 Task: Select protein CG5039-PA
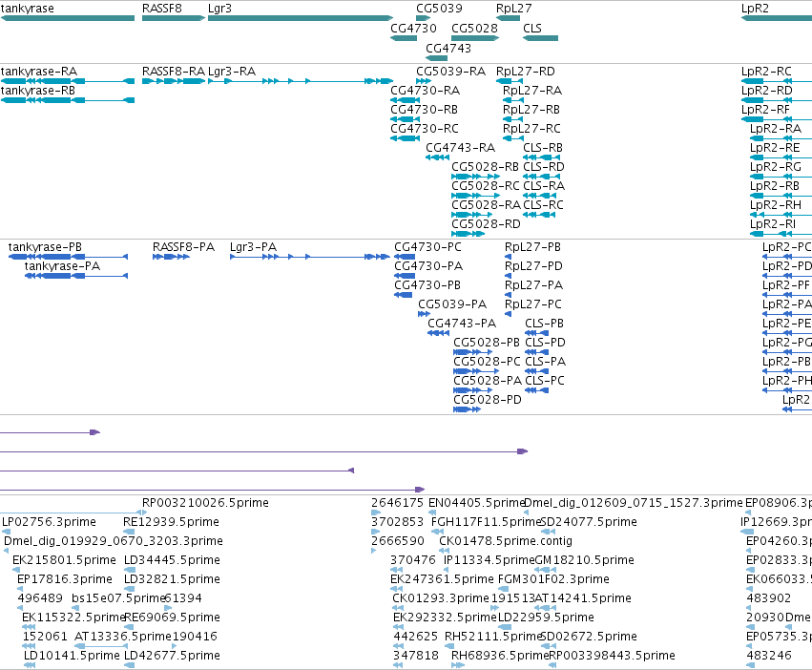[x=452, y=304]
